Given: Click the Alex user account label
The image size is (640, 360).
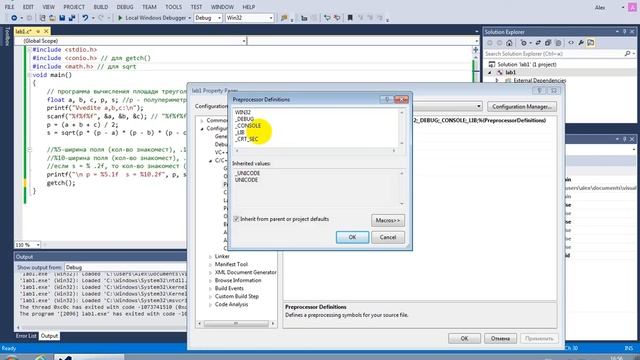Looking at the screenshot, I should 600,8.
